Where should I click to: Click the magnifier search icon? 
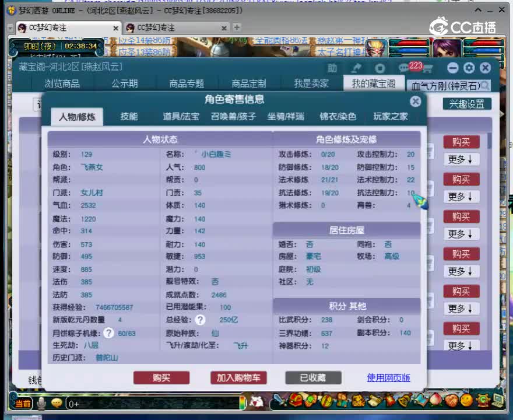[485, 86]
